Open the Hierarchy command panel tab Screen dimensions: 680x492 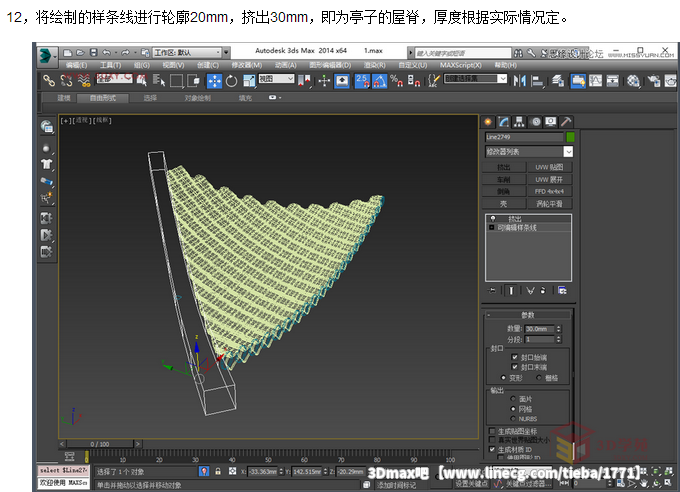(520, 121)
